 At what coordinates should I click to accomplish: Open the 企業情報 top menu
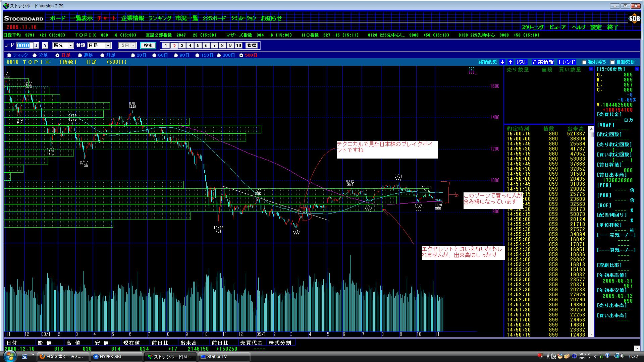(132, 18)
